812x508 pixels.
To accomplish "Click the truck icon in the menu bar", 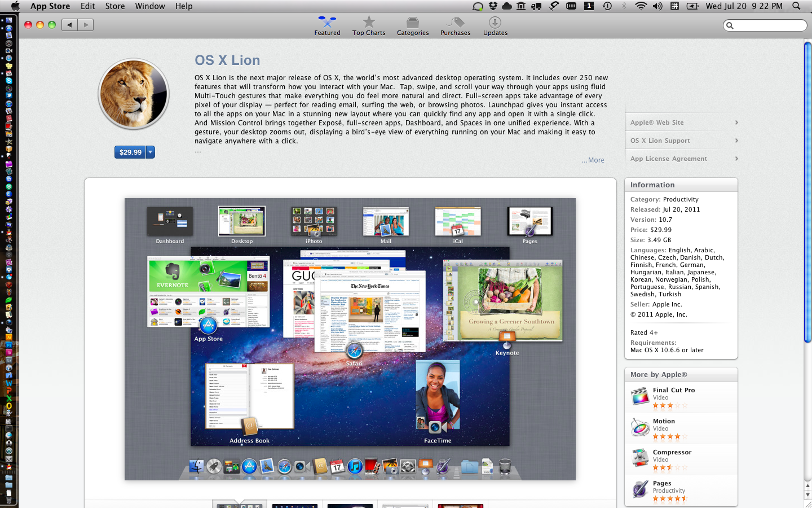I will pos(536,6).
